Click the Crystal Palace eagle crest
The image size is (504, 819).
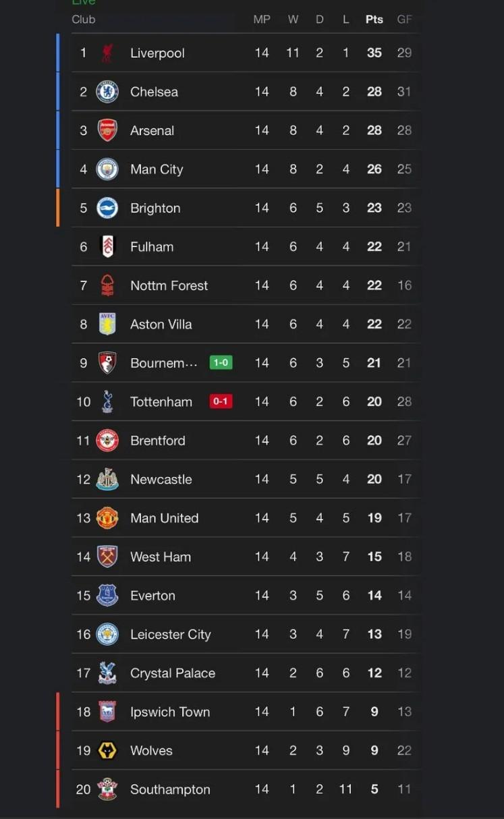point(107,673)
